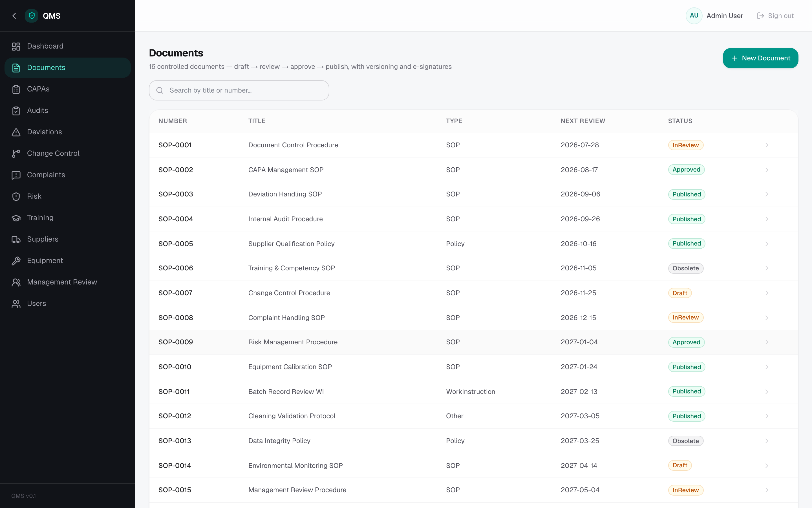Open the Internal Audit Procedure row title
Viewport: 812px width, 508px height.
point(285,219)
